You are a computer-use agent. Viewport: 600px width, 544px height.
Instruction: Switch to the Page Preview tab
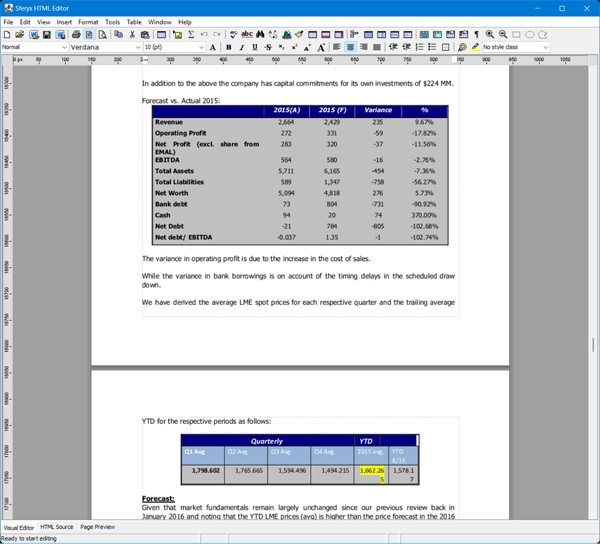point(97,527)
